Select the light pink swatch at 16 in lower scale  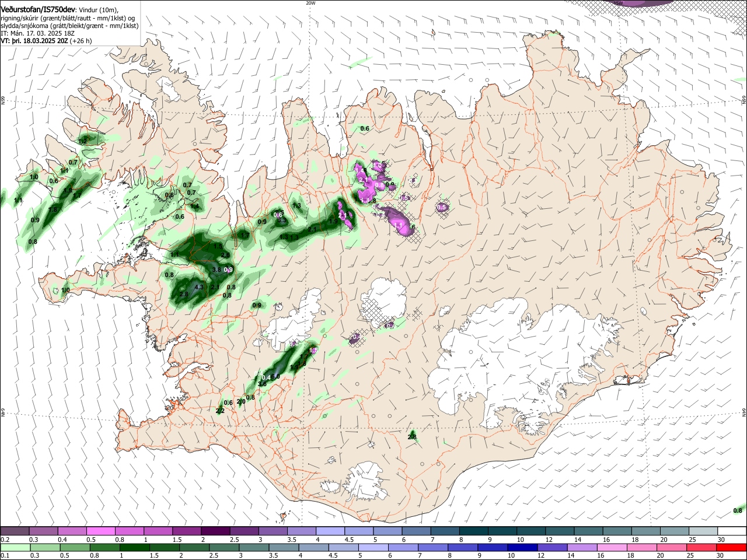(612, 547)
